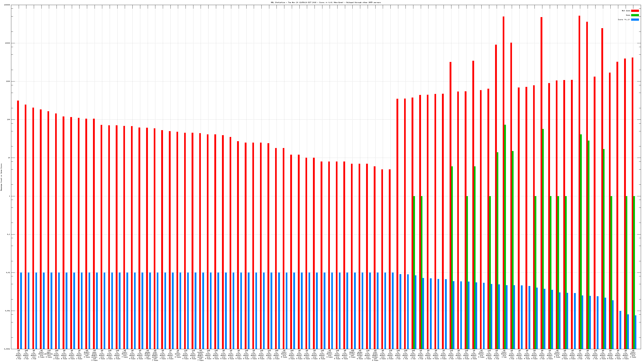
Task: Select the "Score (0..1)" legend text
Action: 624,20
